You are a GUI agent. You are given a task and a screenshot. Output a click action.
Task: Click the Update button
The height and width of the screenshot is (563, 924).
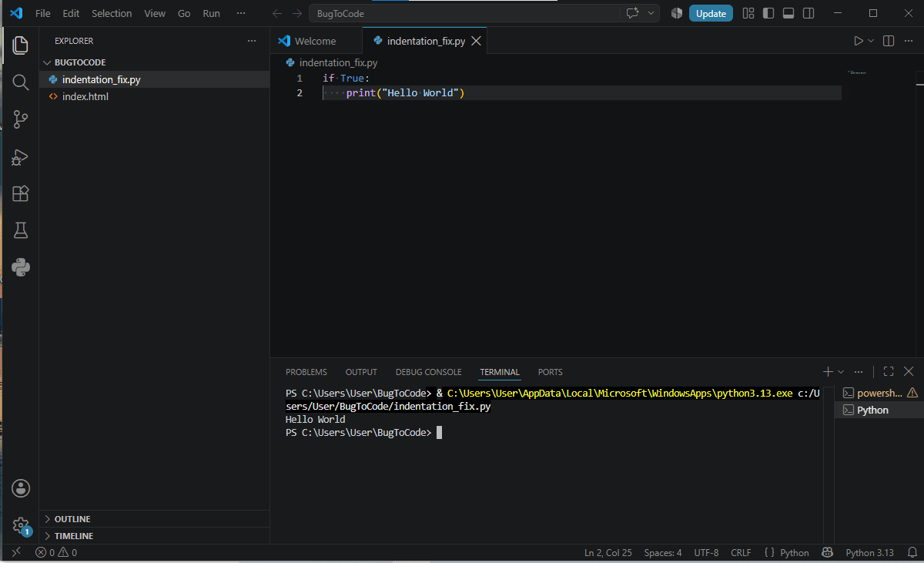711,13
